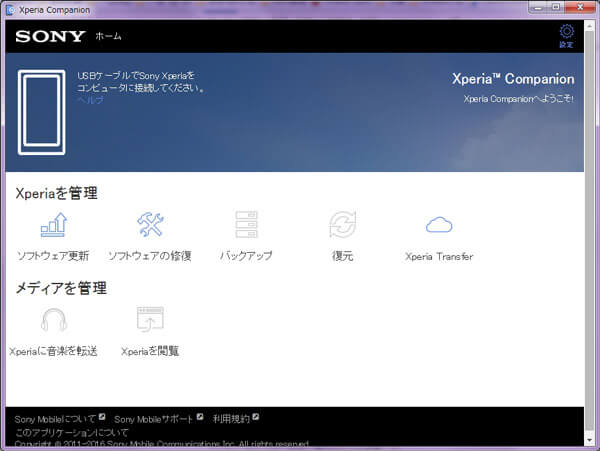Click the Xperiaに音楽を転送 label
600x451 pixels.
(53, 351)
